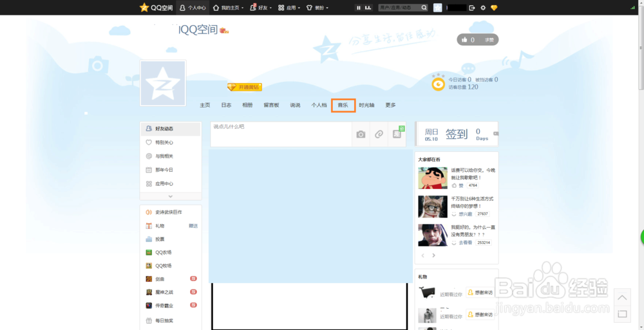This screenshot has height=330, width=644.
Task: Go to the 个人档 tab
Action: [319, 105]
